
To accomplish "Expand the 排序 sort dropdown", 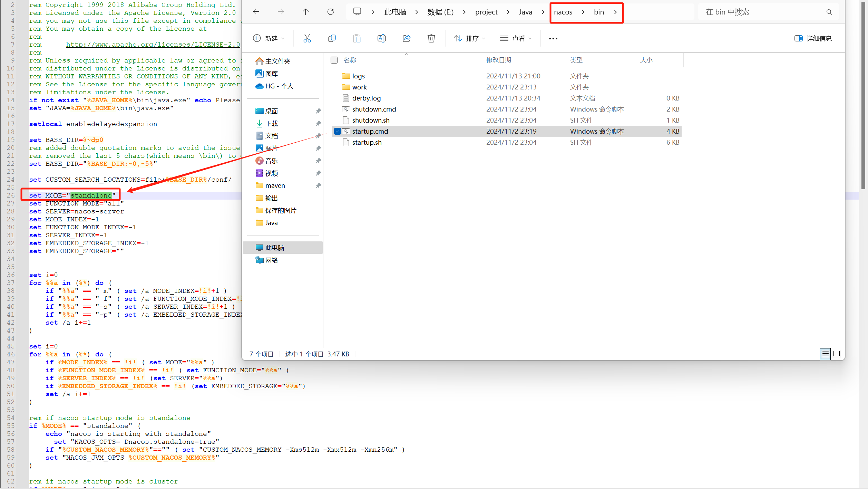I will coord(469,38).
